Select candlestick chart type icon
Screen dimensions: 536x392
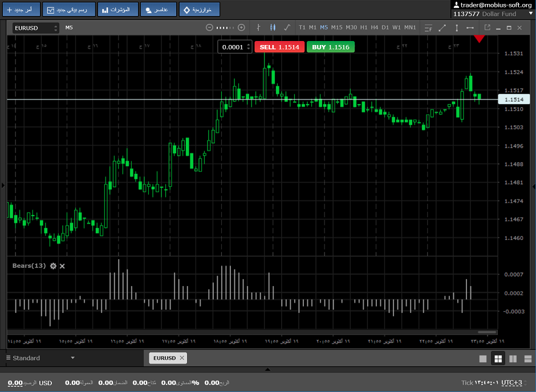point(272,27)
